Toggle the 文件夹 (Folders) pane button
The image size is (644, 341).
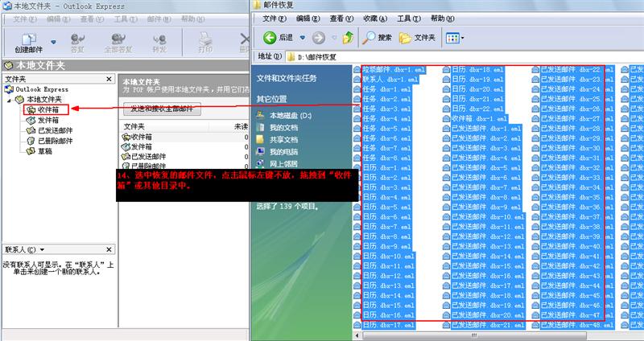417,37
